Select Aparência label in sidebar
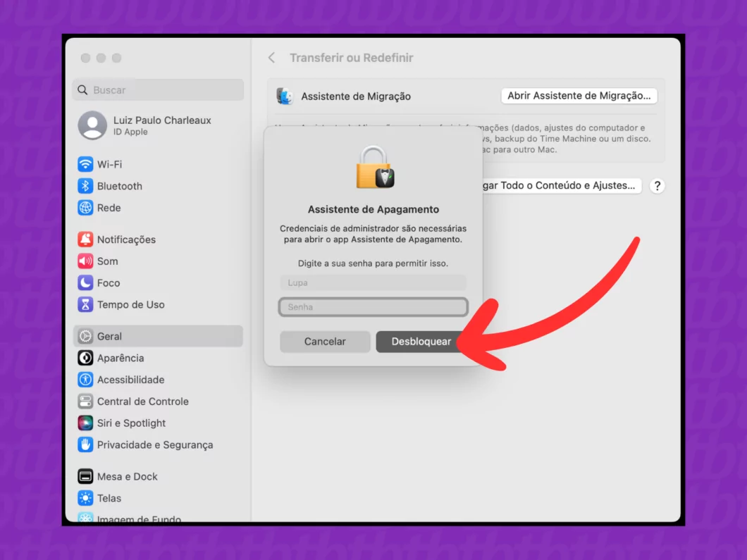 coord(121,358)
